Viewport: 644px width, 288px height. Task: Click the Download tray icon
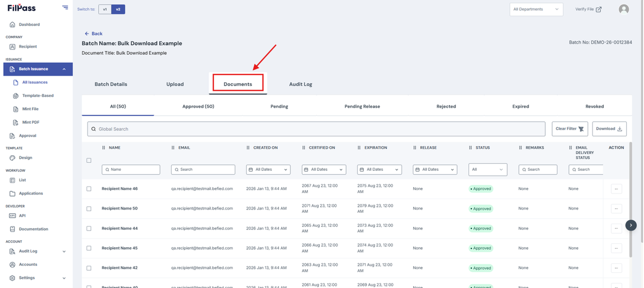(x=619, y=129)
